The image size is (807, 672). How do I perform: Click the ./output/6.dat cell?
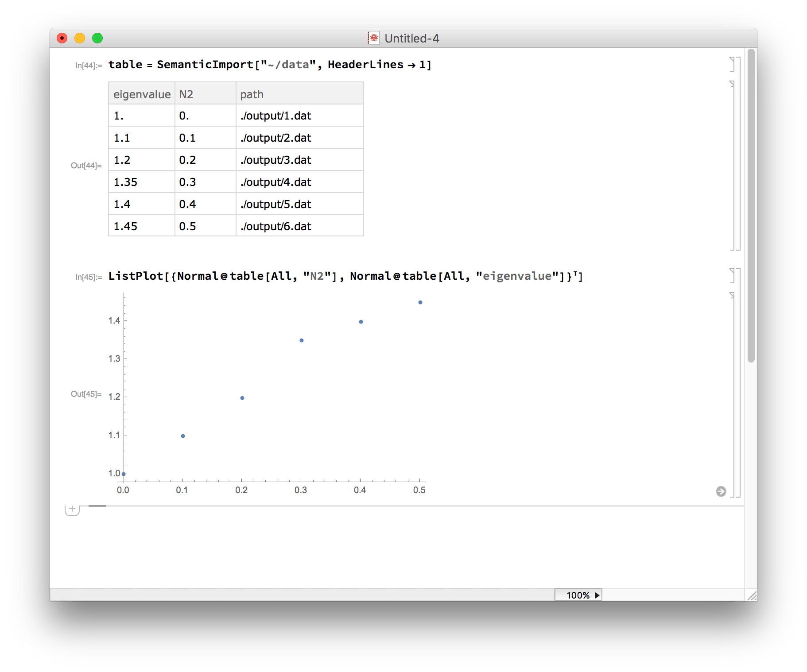click(x=300, y=226)
